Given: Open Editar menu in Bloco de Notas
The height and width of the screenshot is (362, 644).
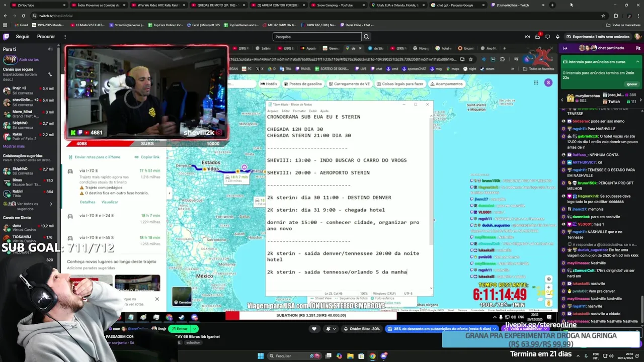Looking at the screenshot, I should (285, 111).
